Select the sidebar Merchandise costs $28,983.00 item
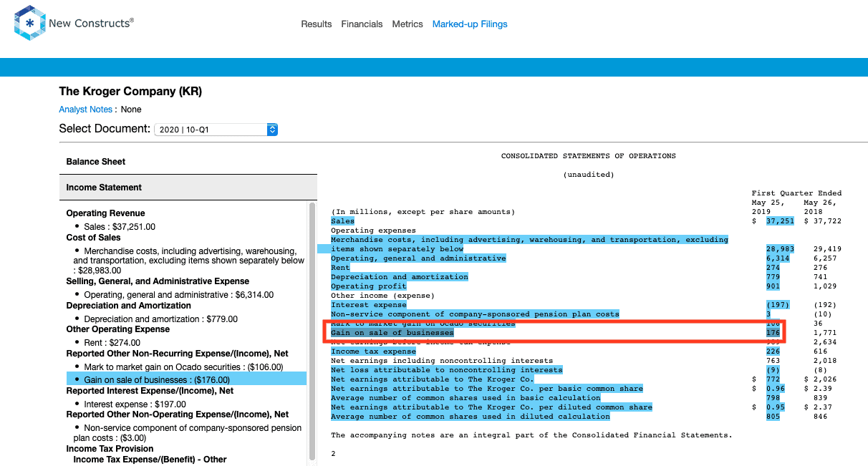Screen dimensions: 868x466 tap(188, 261)
